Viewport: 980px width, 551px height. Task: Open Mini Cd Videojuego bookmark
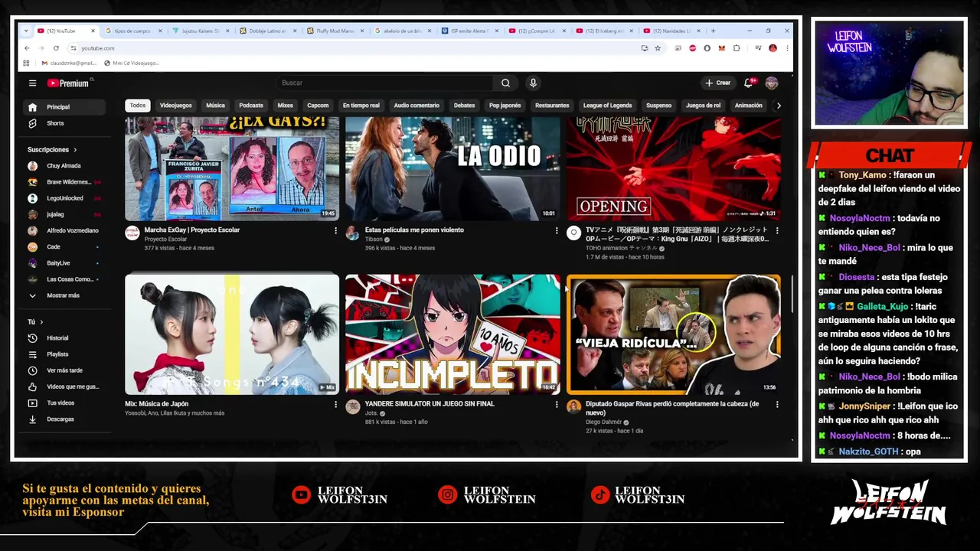(132, 63)
